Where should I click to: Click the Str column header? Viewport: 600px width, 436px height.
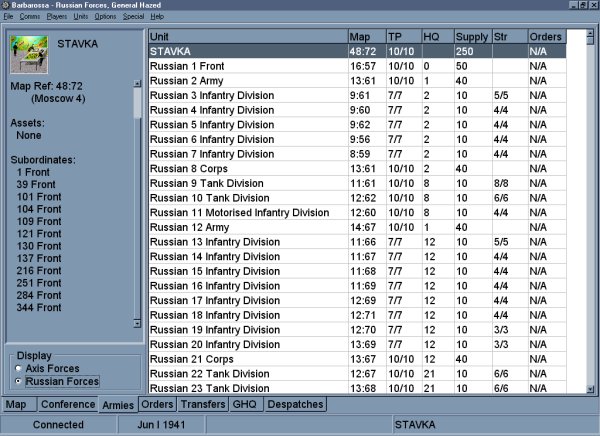[510, 37]
